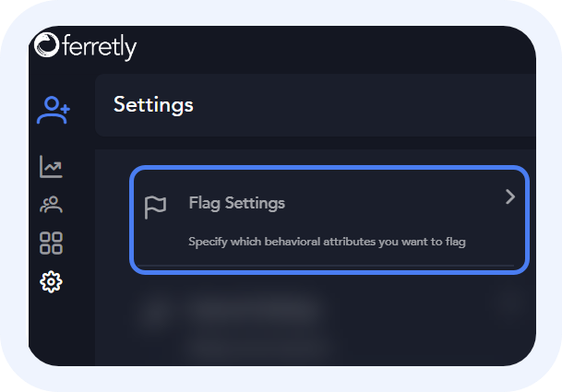This screenshot has height=392, width=562.
Task: Expand Flag Settings using the right chevron
Action: click(x=509, y=196)
